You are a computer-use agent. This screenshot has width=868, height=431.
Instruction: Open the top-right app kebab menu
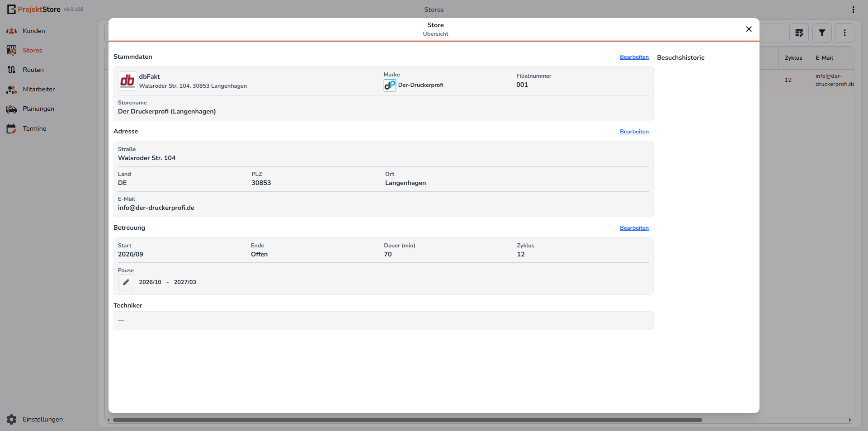click(853, 9)
